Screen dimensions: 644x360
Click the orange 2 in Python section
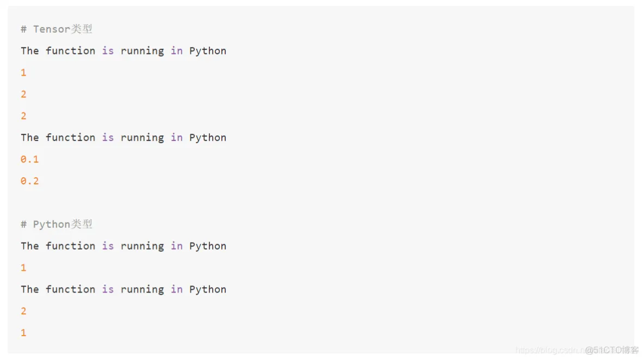click(23, 311)
